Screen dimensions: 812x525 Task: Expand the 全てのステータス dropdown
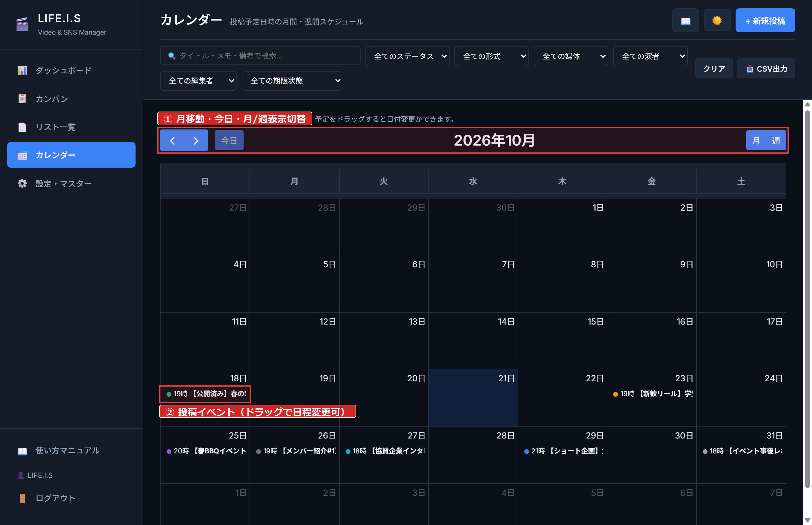407,56
